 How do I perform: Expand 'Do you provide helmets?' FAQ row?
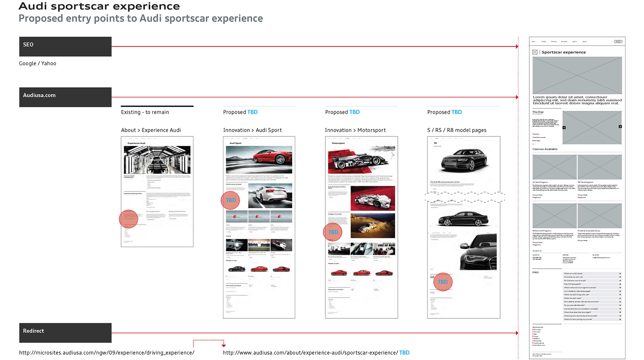click(592, 305)
